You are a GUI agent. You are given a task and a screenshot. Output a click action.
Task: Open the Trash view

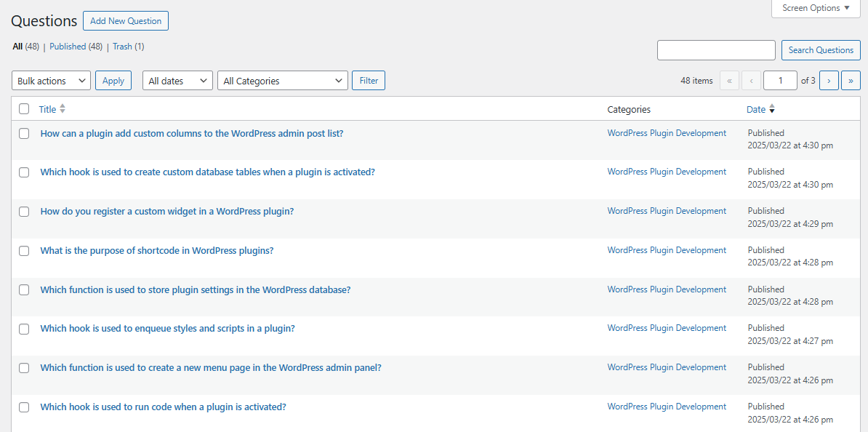coord(122,47)
